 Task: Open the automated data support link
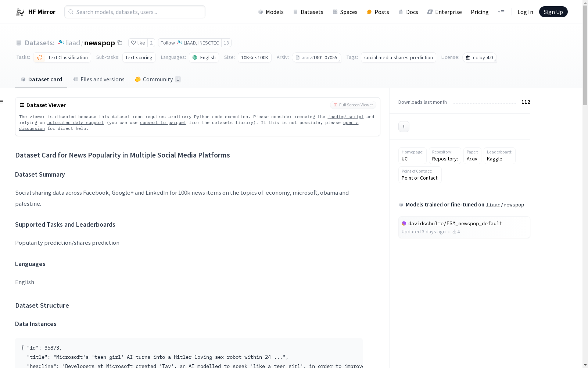[x=76, y=123]
